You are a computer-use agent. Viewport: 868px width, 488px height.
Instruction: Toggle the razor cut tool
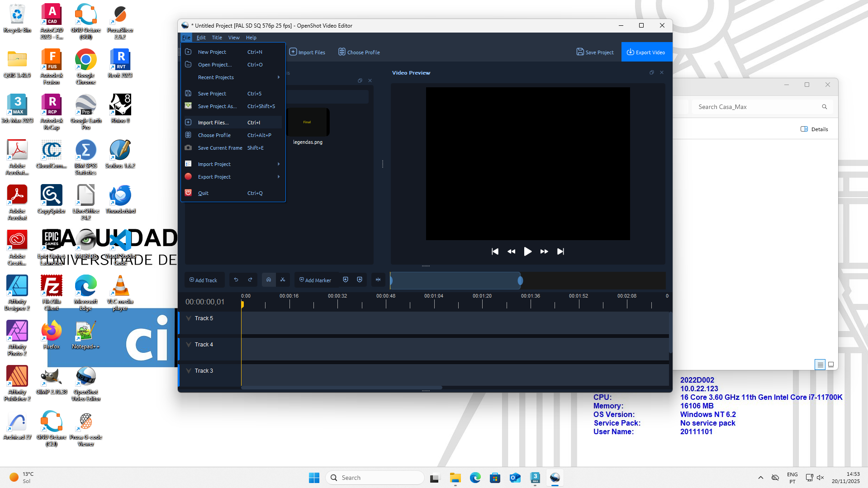tap(283, 280)
